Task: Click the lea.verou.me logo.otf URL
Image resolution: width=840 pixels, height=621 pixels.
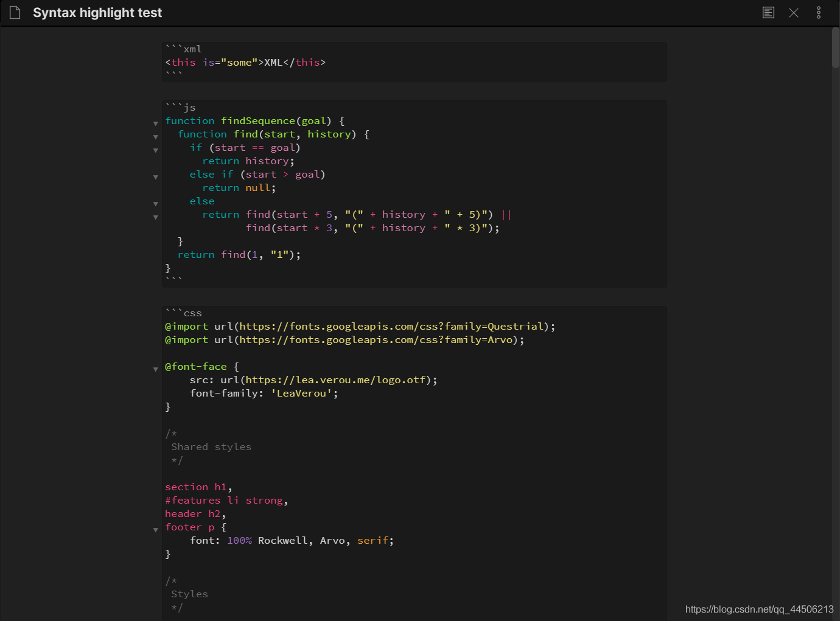Action: click(x=335, y=380)
